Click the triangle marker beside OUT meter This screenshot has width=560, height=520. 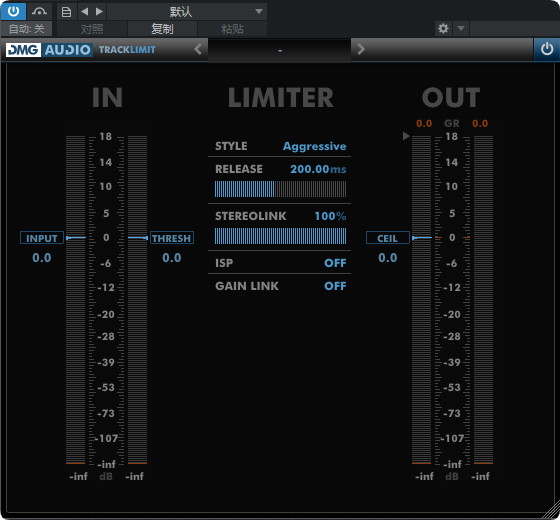[406, 136]
